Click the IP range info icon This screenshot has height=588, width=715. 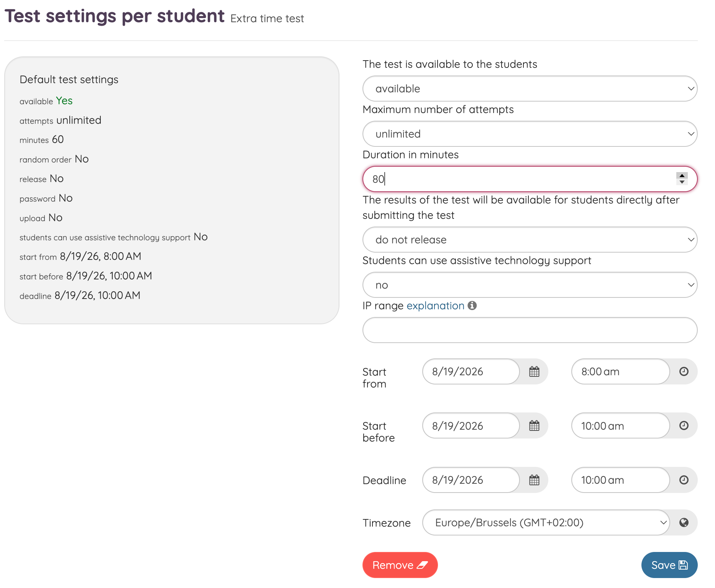[x=472, y=305]
